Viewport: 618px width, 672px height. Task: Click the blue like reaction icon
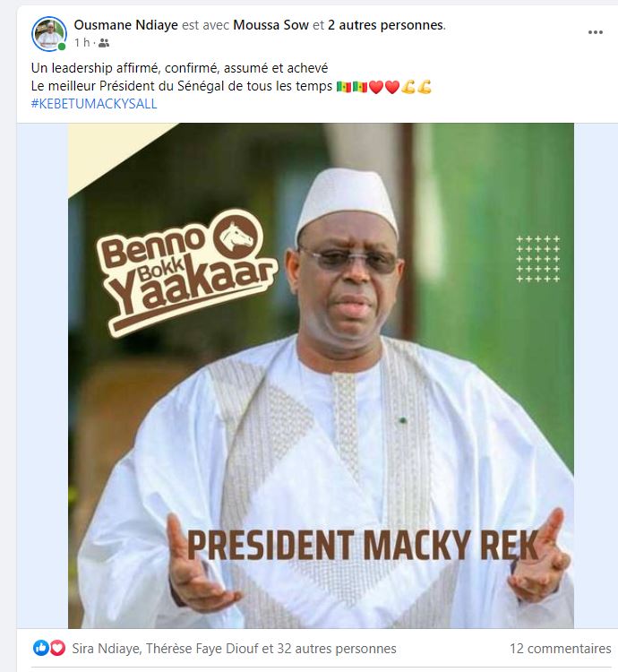(x=41, y=648)
